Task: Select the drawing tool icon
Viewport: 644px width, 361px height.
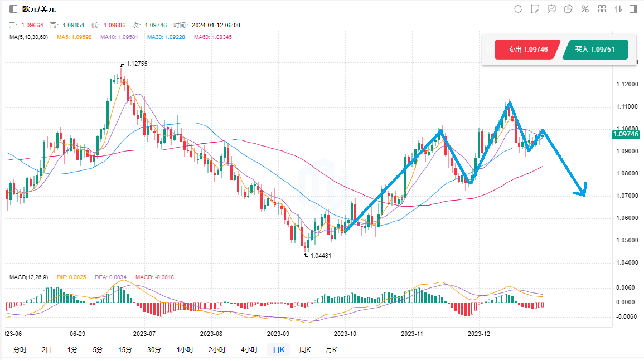Action: 535,9
